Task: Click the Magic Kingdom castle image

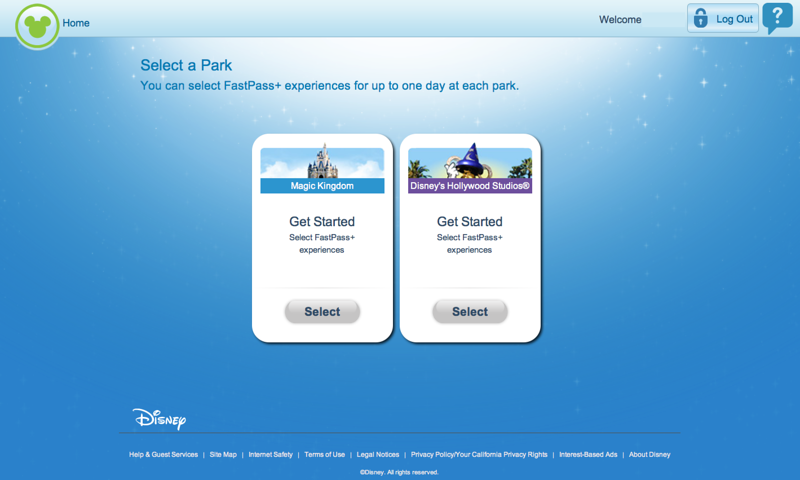Action: (x=322, y=163)
